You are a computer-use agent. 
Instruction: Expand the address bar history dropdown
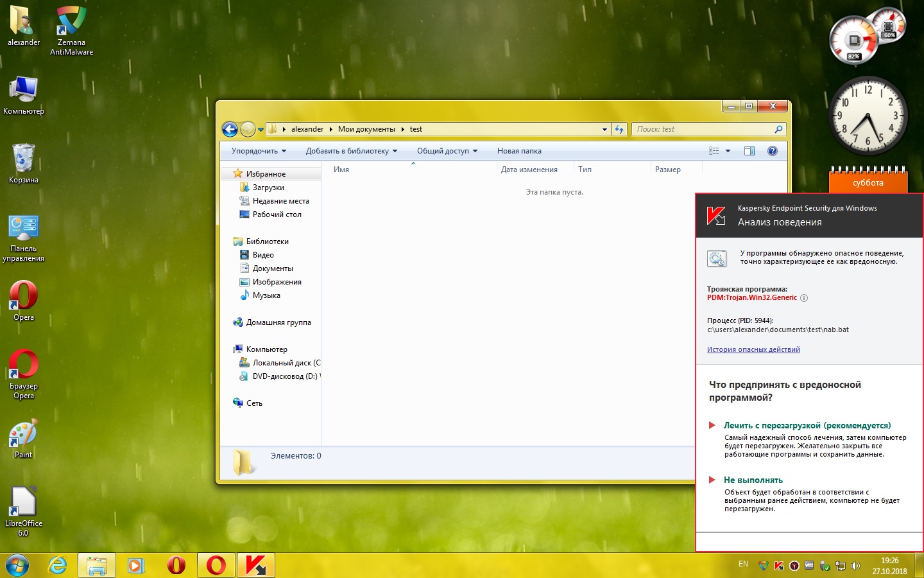pos(604,129)
